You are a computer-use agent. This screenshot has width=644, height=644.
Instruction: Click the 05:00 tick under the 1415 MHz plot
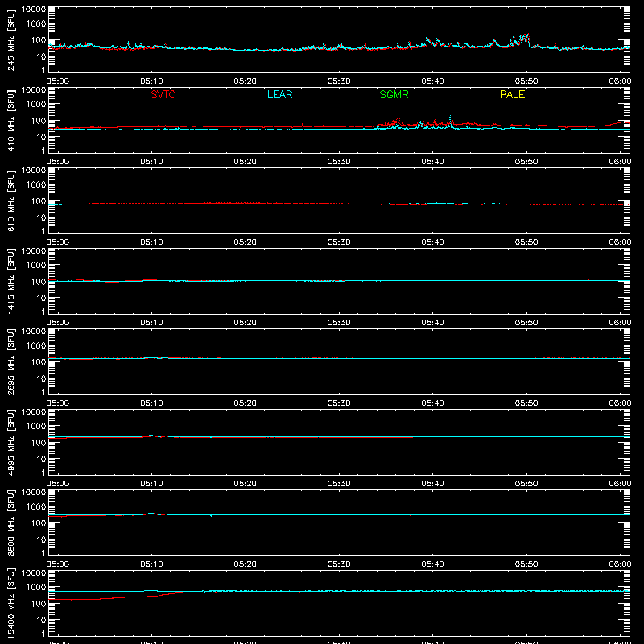coord(58,323)
